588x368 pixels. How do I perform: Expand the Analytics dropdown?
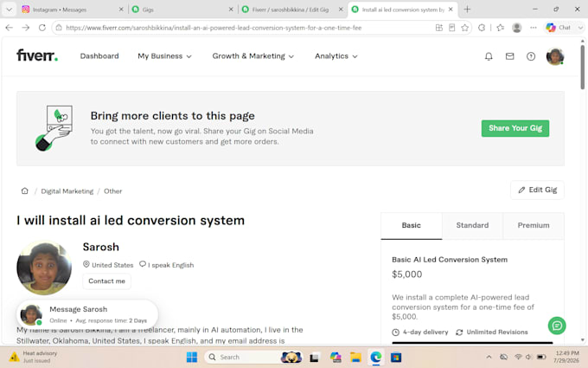(336, 56)
